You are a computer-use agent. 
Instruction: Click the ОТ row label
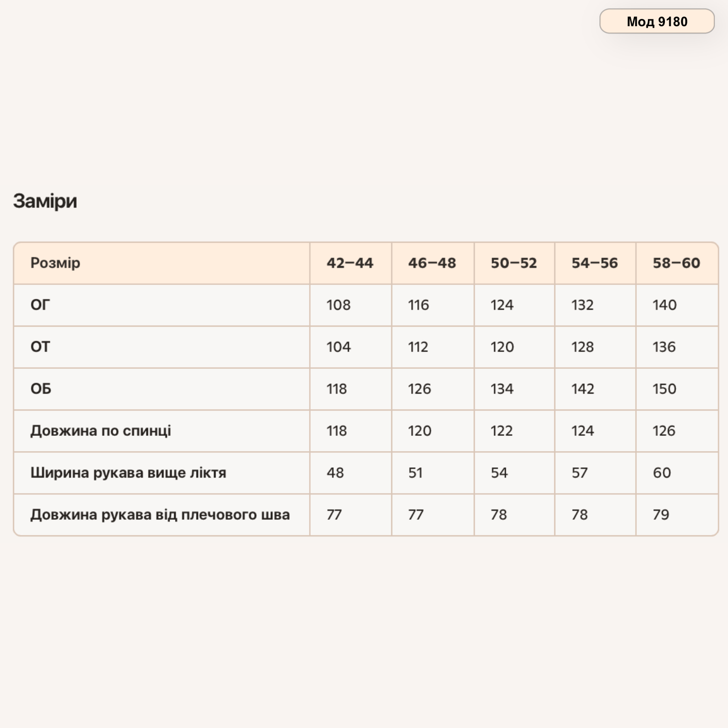tap(40, 347)
